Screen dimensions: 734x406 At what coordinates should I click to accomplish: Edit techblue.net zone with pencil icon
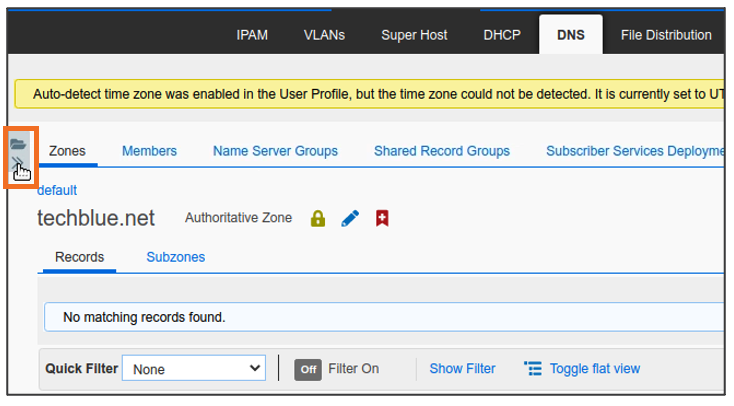click(x=350, y=218)
